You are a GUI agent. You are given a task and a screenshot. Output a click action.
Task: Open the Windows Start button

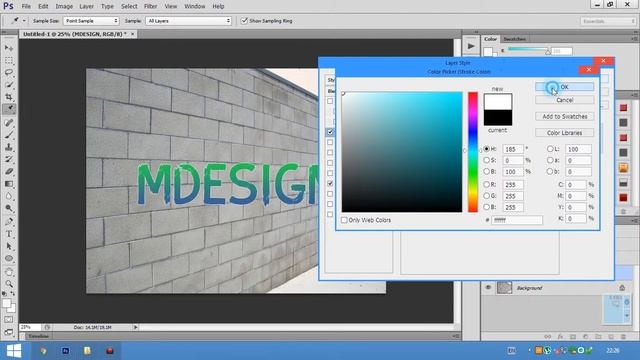tap(14, 351)
